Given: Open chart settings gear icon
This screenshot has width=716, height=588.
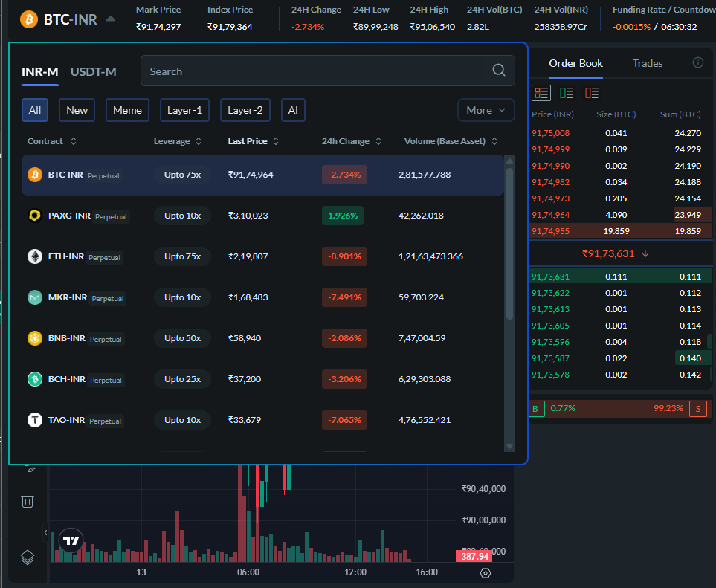Looking at the screenshot, I should tap(486, 572).
